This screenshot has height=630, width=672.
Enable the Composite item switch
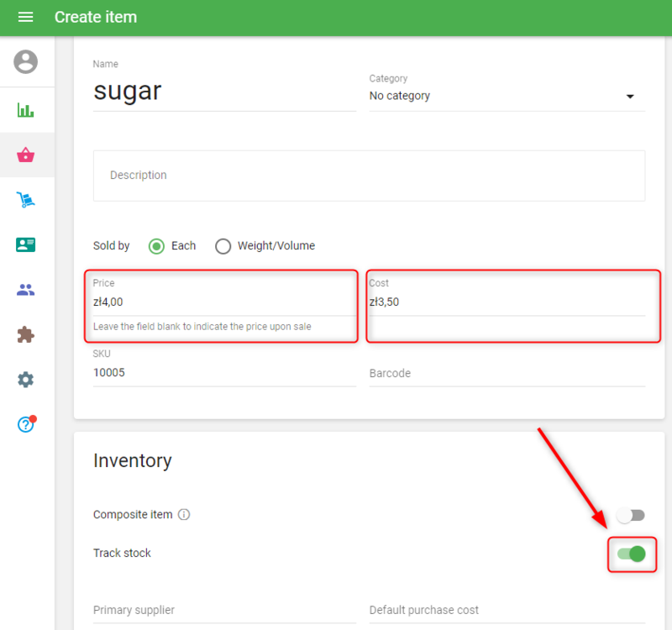coord(630,515)
